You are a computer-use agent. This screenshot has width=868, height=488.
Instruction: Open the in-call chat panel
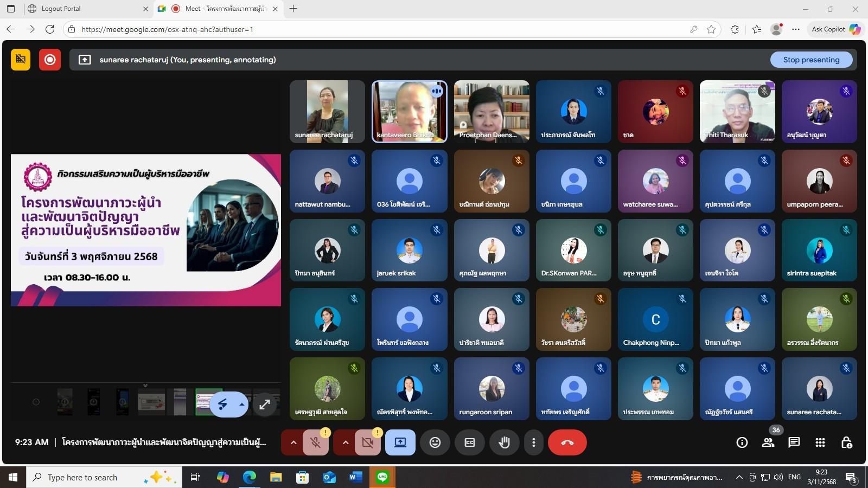(x=794, y=442)
